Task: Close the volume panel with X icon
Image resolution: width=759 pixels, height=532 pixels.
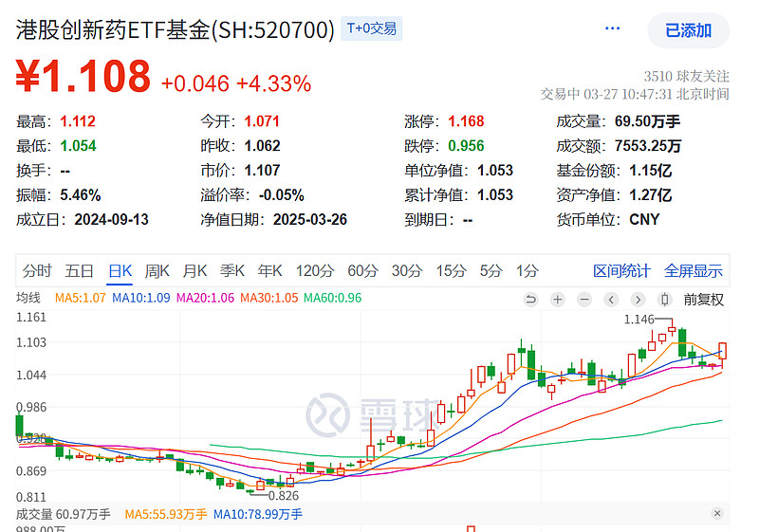Action: (x=717, y=513)
